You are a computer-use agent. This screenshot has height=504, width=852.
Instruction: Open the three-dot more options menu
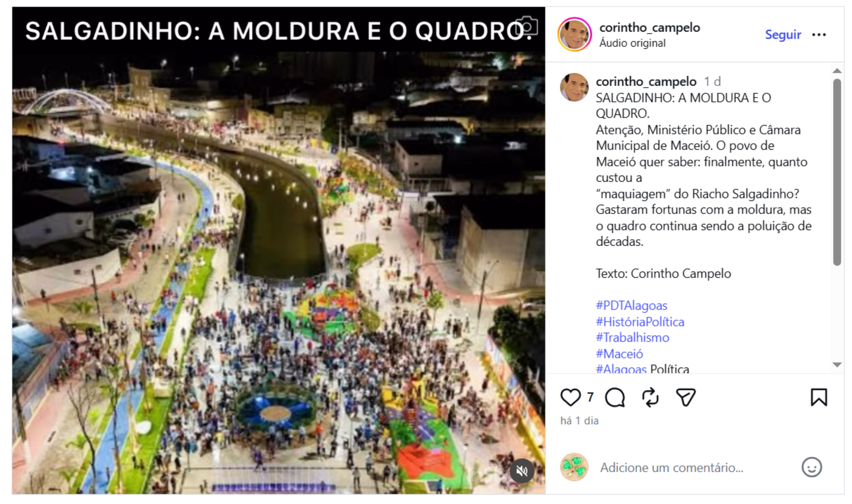click(819, 35)
